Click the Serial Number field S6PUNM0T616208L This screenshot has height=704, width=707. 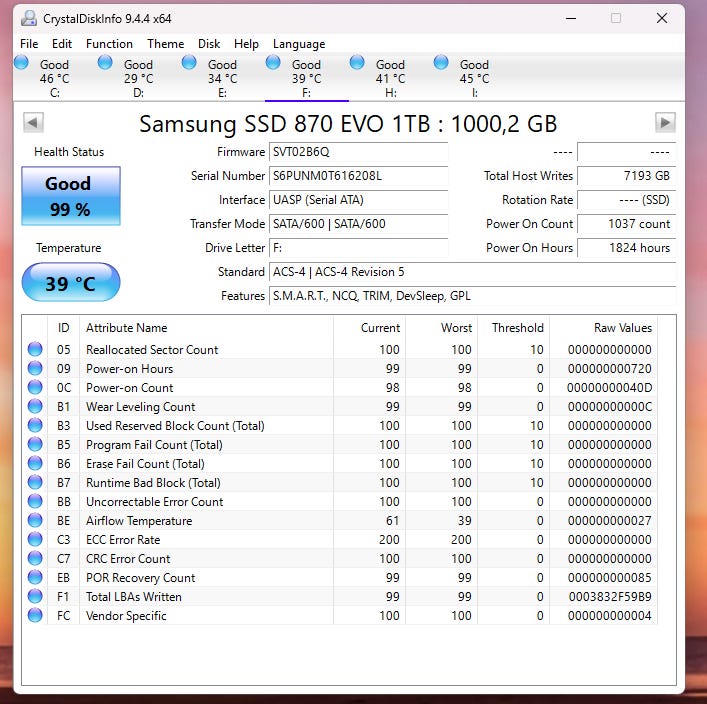point(358,176)
